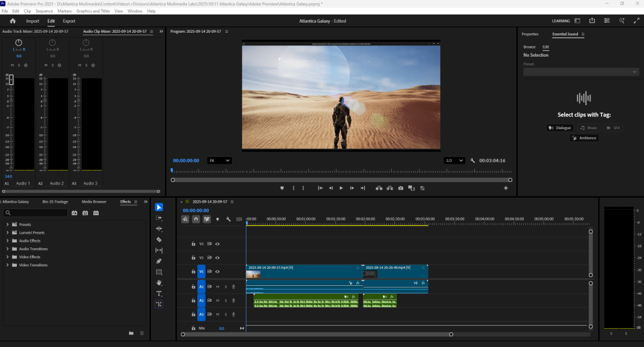
Task: Export frame with camera icon
Action: pyautogui.click(x=401, y=188)
